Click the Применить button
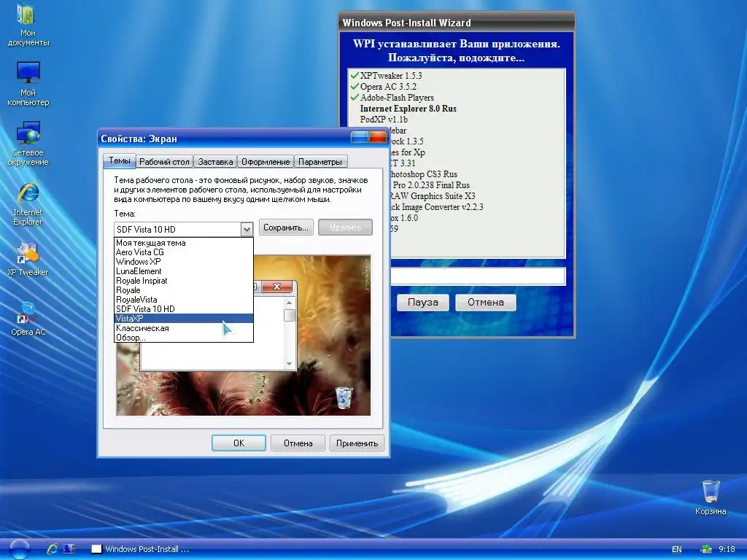The height and width of the screenshot is (560, 747). 357,443
